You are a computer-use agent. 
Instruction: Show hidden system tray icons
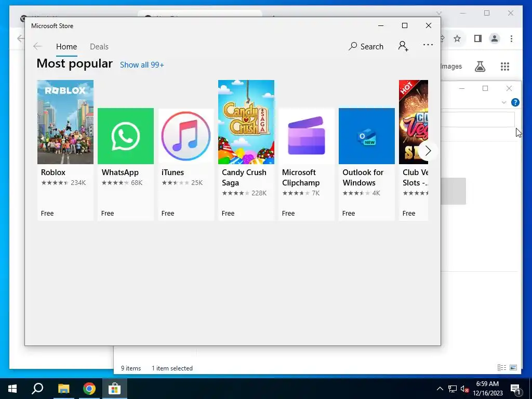click(x=440, y=389)
